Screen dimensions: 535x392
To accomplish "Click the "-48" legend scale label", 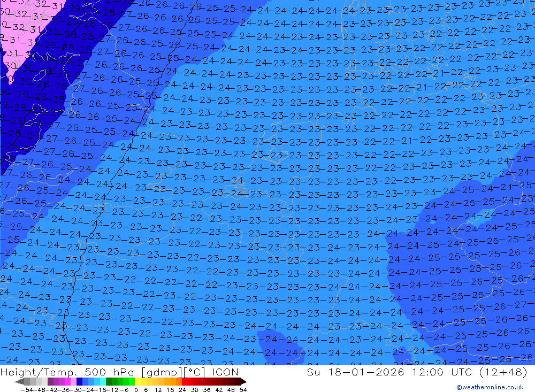I will (39, 390).
